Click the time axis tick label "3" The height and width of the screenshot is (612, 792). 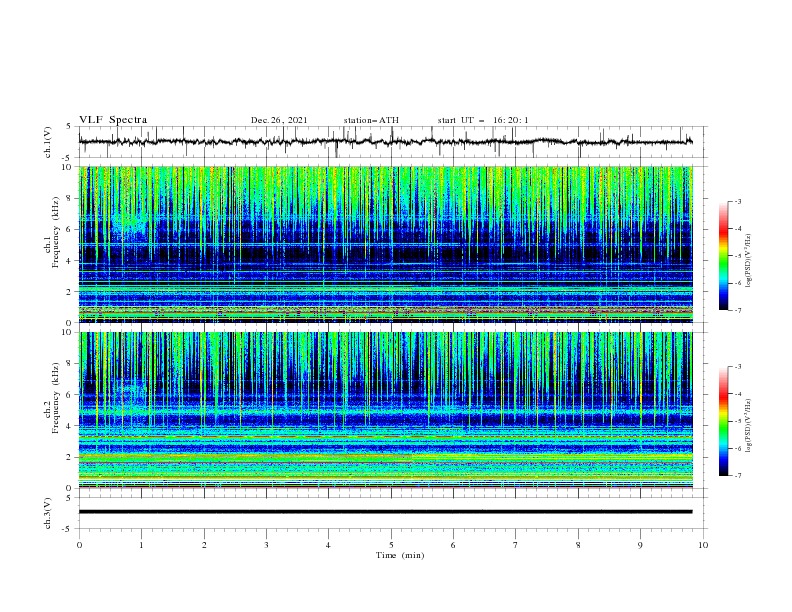pyautogui.click(x=266, y=545)
